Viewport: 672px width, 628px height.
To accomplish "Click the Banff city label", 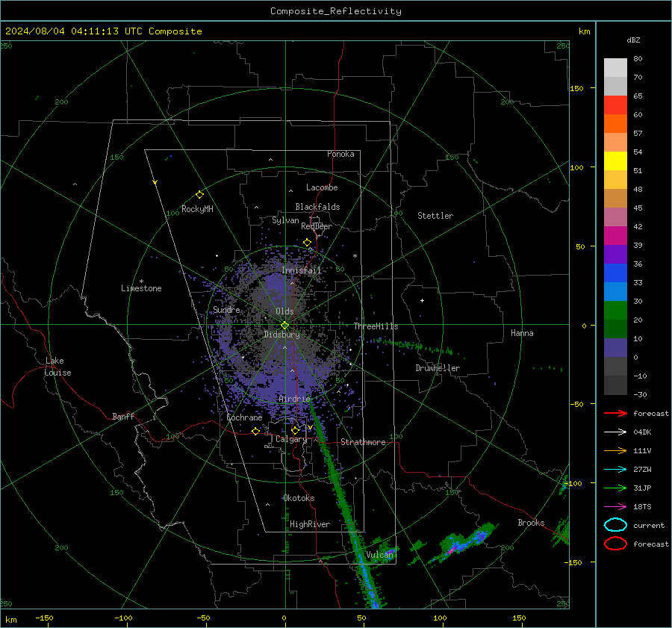I will point(123,417).
